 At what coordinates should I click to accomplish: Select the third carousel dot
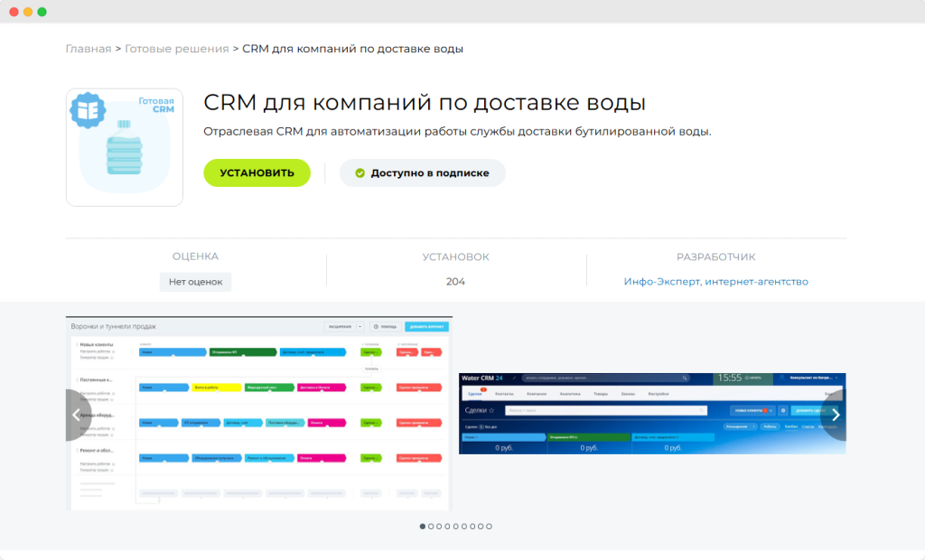pyautogui.click(x=439, y=527)
